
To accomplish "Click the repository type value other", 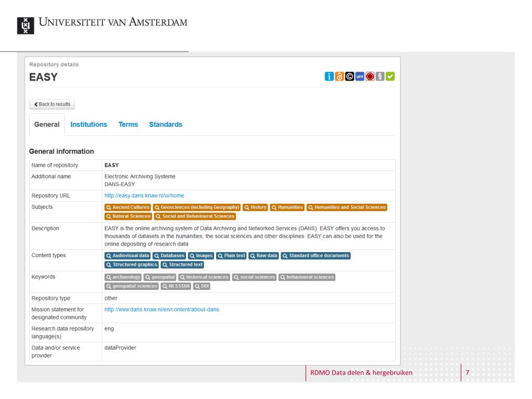I will (111, 298).
